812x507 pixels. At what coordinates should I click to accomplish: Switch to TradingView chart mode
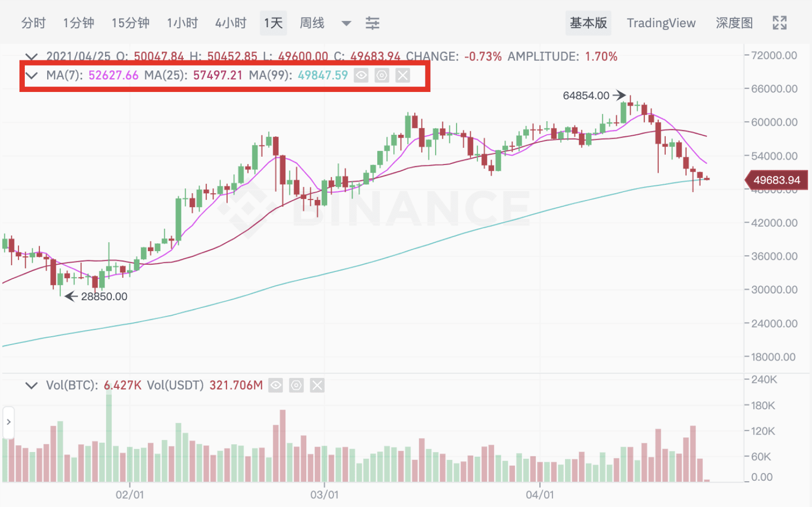point(661,23)
